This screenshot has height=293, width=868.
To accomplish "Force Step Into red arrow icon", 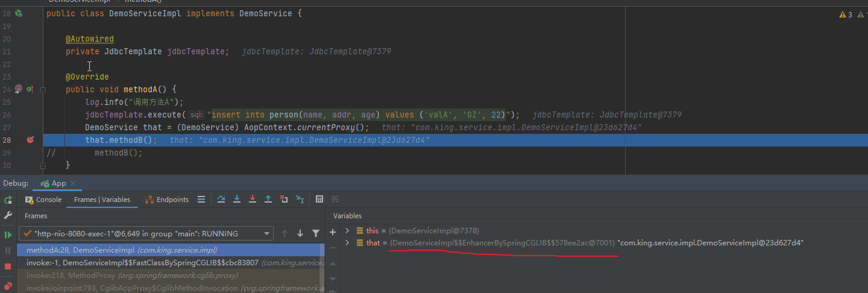I will point(253,200).
